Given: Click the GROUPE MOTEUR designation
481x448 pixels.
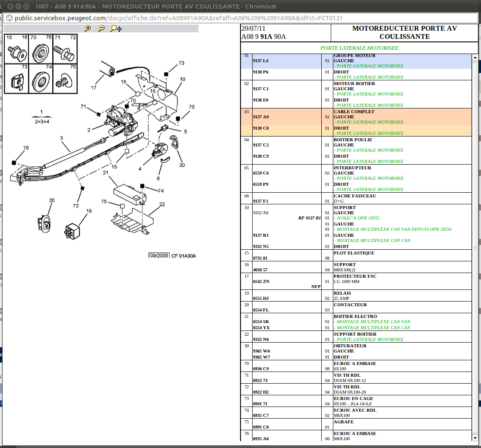Looking at the screenshot, I should [x=354, y=56].
